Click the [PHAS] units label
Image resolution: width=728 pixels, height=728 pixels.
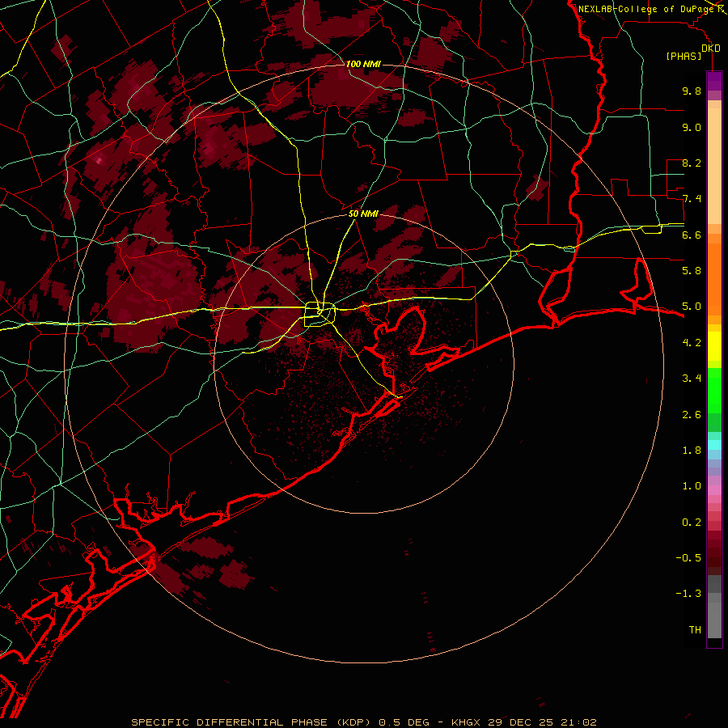pos(684,56)
